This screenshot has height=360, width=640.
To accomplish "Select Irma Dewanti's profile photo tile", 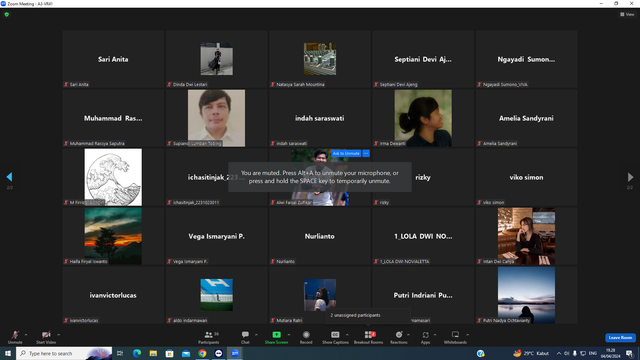I will point(423,118).
